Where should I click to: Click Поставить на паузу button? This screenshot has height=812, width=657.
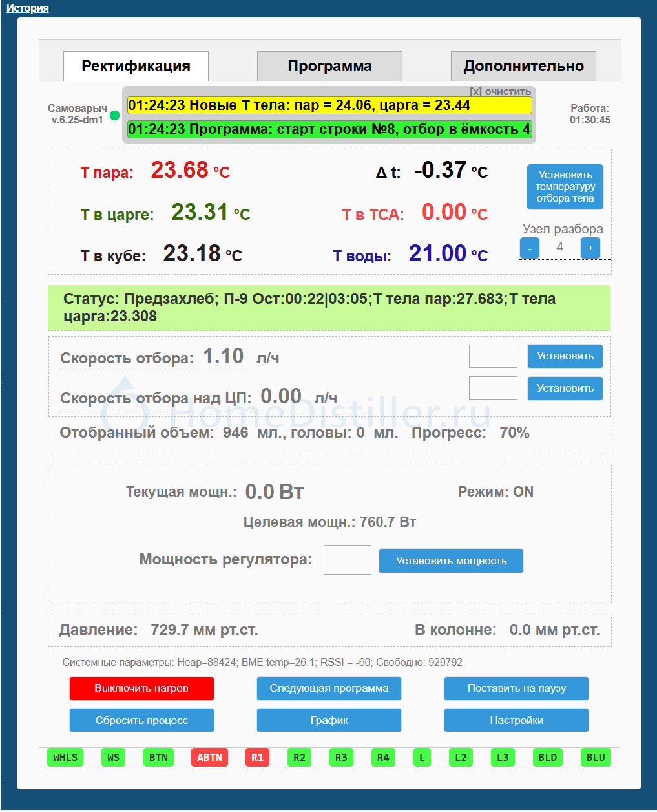click(516, 689)
